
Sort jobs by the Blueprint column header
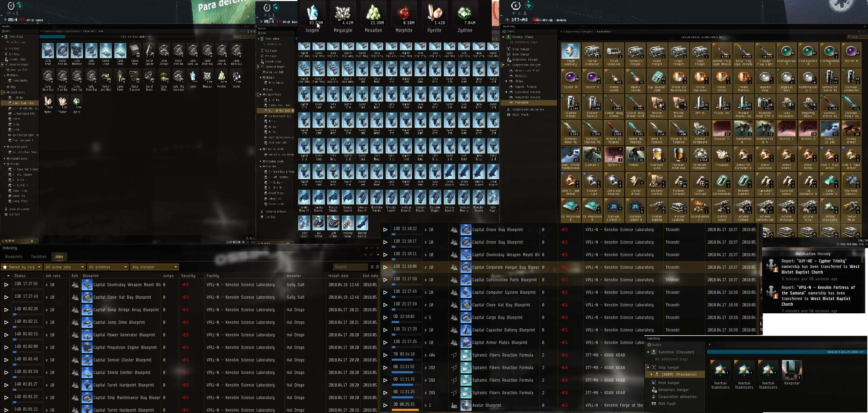[121, 276]
